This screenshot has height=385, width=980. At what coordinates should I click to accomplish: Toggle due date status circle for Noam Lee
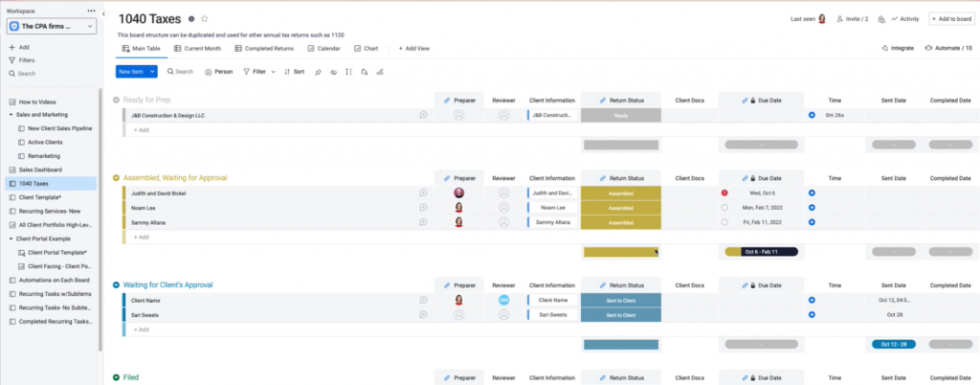click(724, 208)
